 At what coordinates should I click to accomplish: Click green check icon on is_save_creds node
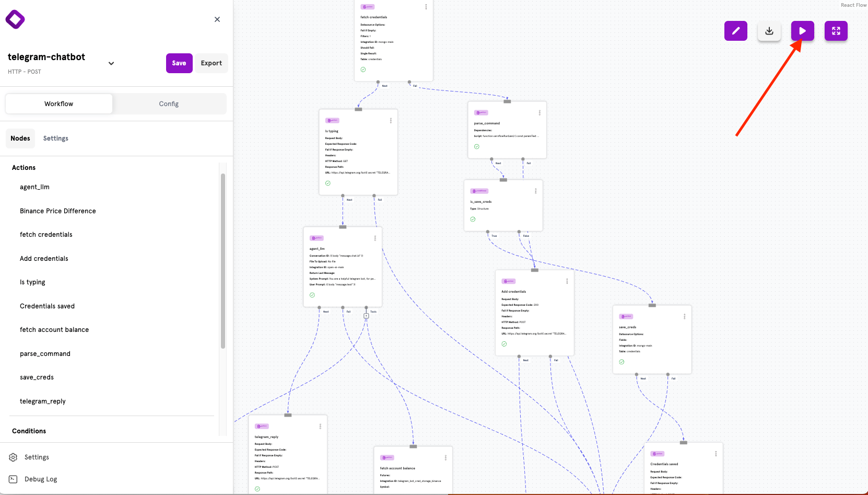tap(473, 220)
